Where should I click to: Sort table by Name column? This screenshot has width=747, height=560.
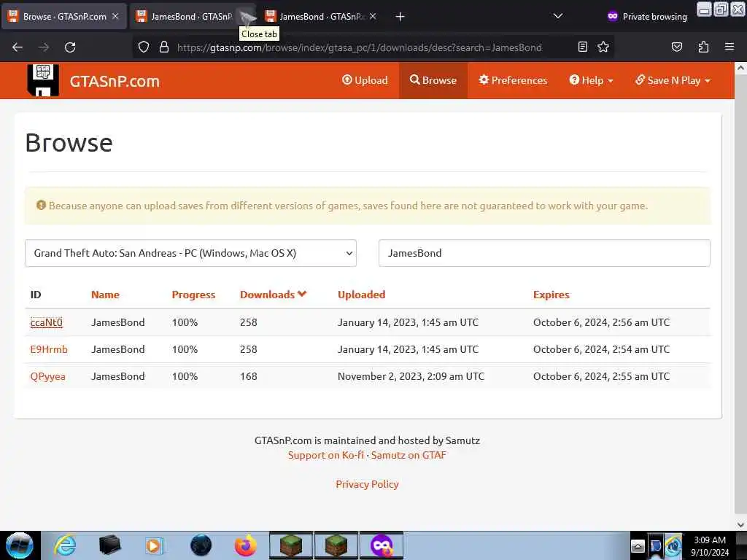point(105,295)
